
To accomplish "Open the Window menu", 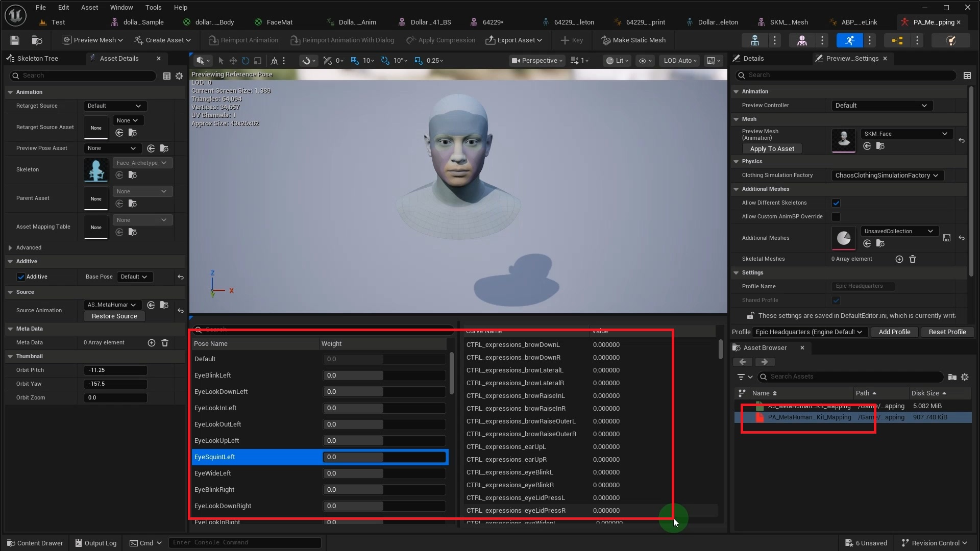I will point(121,7).
